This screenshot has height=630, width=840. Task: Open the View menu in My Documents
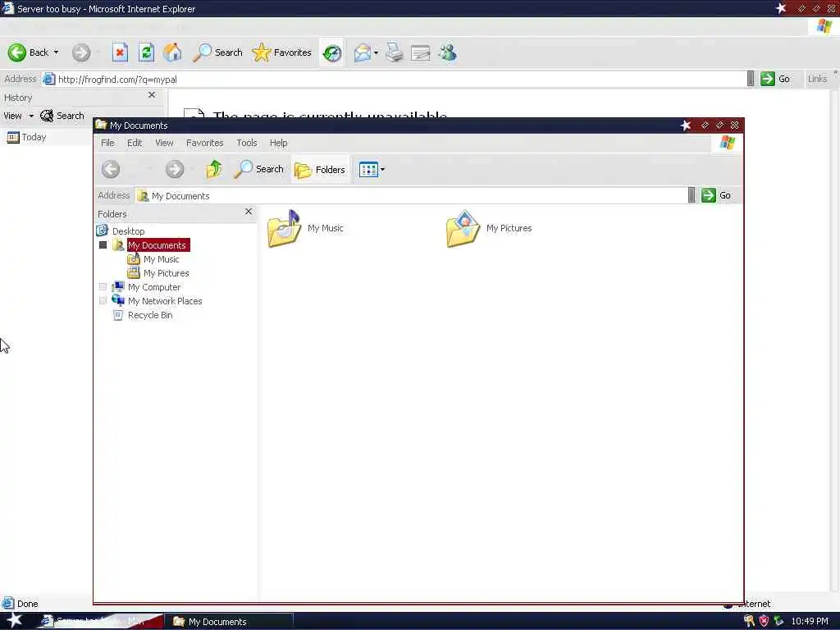(164, 143)
